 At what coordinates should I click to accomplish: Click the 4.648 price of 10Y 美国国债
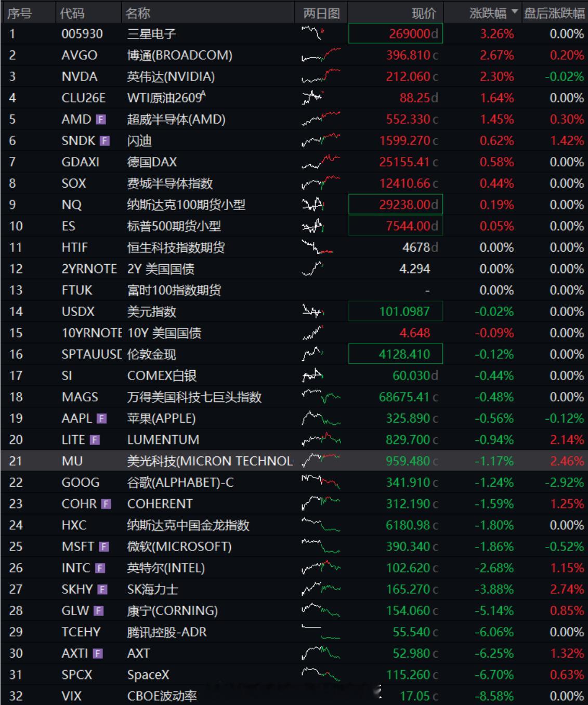(415, 333)
